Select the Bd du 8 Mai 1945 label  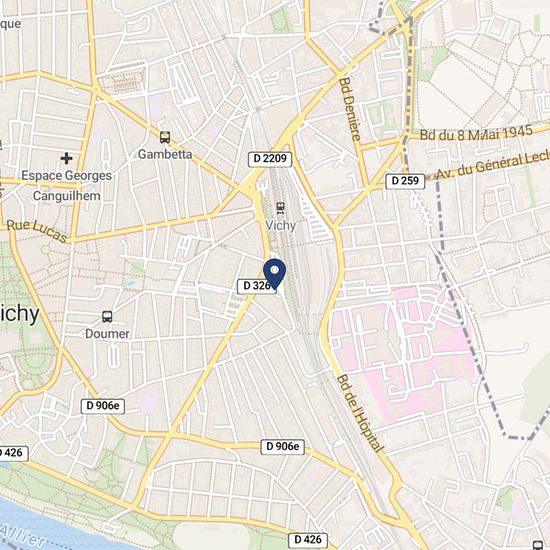(x=476, y=133)
